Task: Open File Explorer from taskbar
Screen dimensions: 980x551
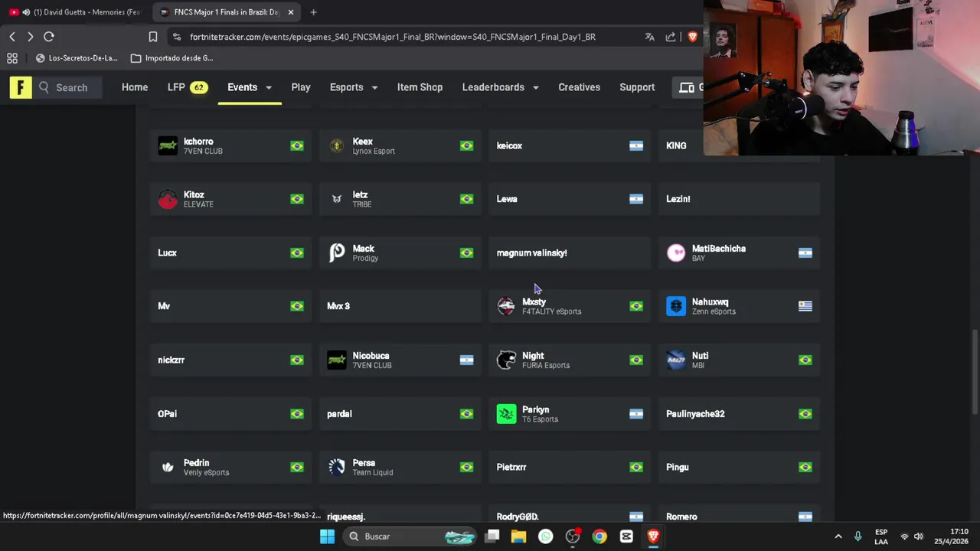Action: 518,536
